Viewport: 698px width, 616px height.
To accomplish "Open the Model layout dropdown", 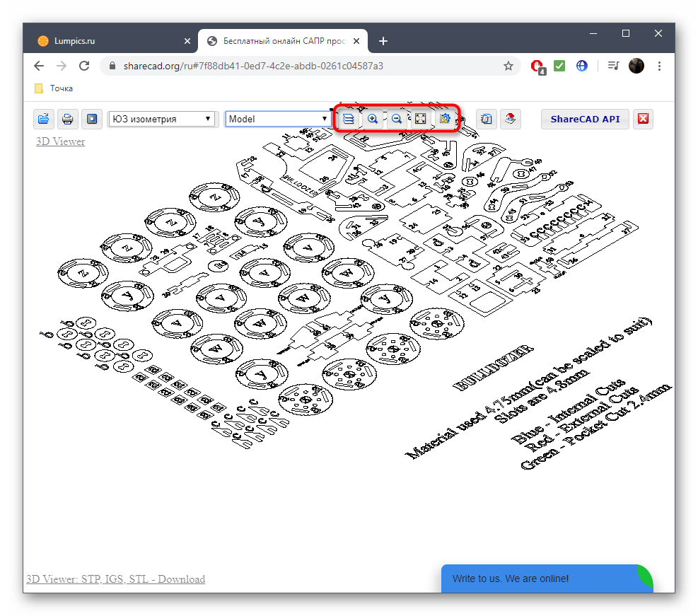I will click(x=278, y=119).
